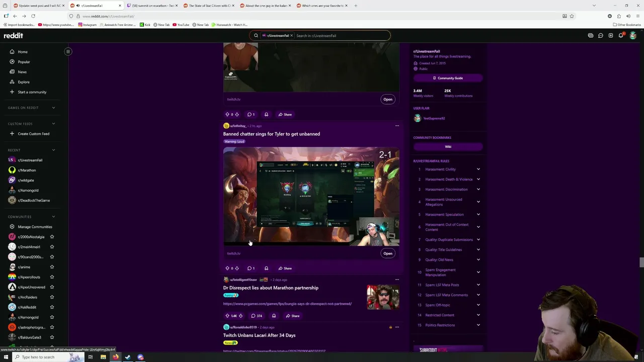Play the Banned chatter video thumbnail

311,196
